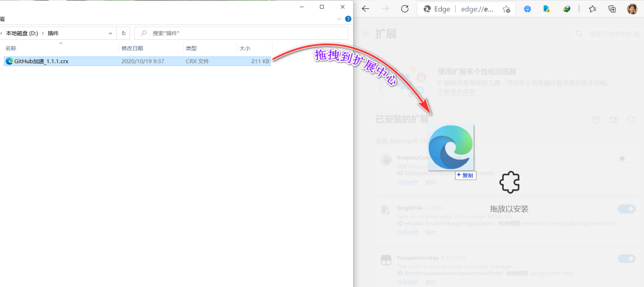Click the 2020/10/19 9:37 date cell
Image resolution: width=644 pixels, height=287 pixels.
tap(143, 61)
